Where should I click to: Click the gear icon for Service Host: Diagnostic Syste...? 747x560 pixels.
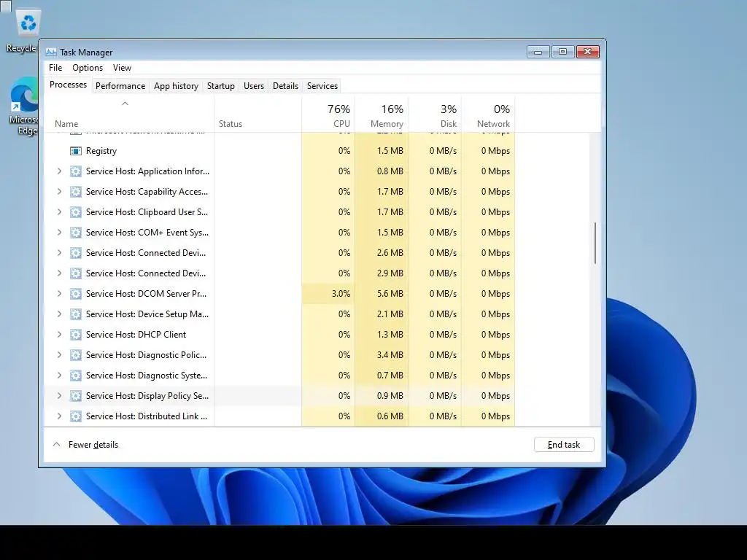76,376
